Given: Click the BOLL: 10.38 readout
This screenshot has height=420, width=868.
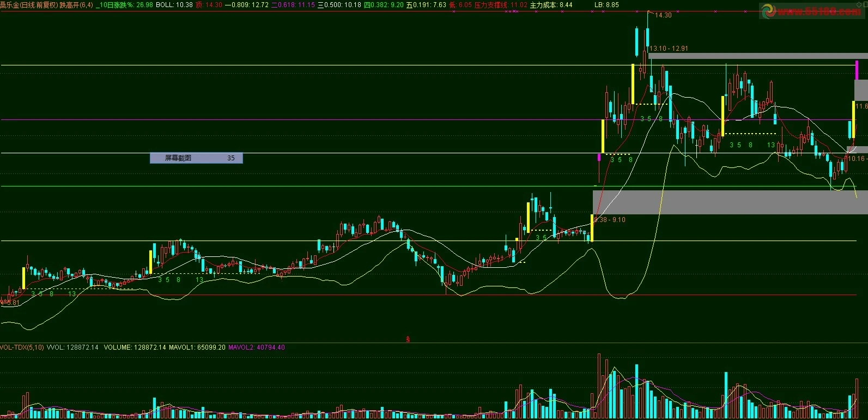Looking at the screenshot, I should coord(174,5).
